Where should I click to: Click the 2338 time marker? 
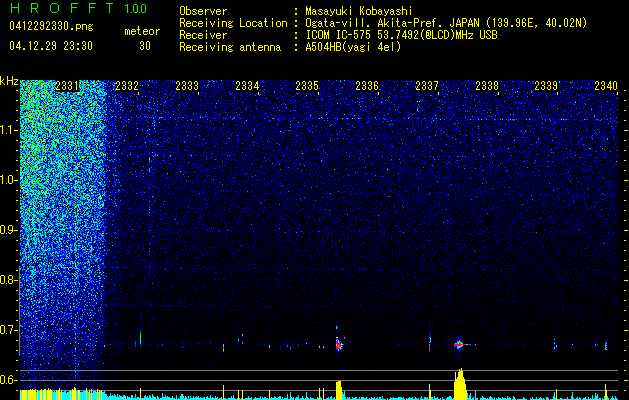pyautogui.click(x=487, y=86)
